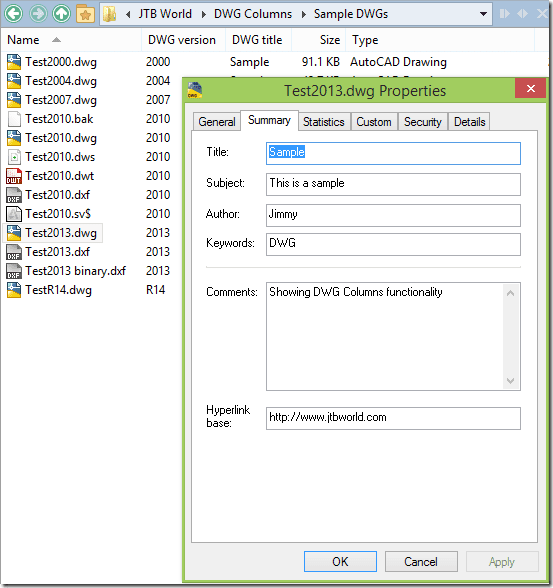Select the Test2010.dwt file icon
Image resolution: width=553 pixels, height=588 pixels.
click(14, 176)
